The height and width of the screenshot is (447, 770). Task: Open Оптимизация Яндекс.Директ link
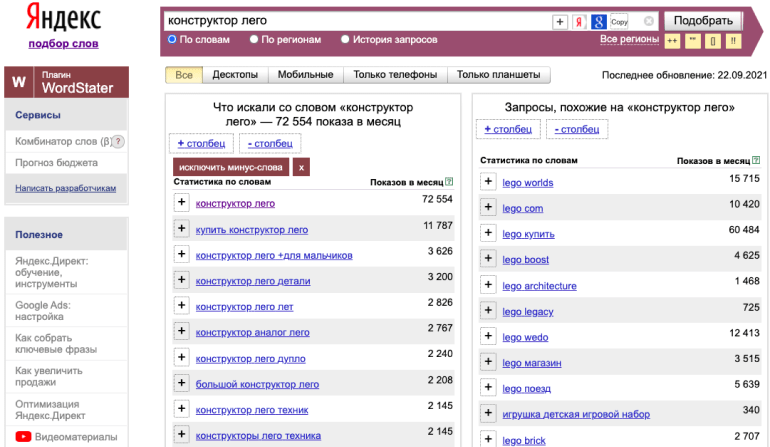(x=50, y=410)
